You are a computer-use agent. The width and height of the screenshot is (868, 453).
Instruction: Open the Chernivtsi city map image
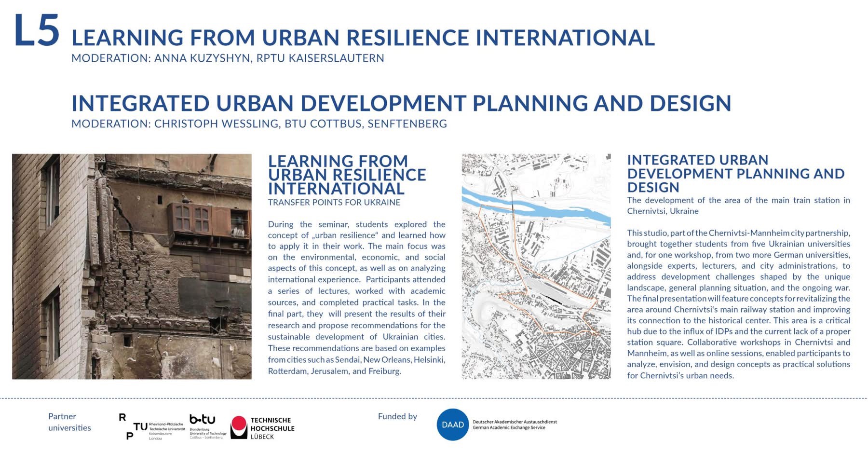(x=536, y=266)
